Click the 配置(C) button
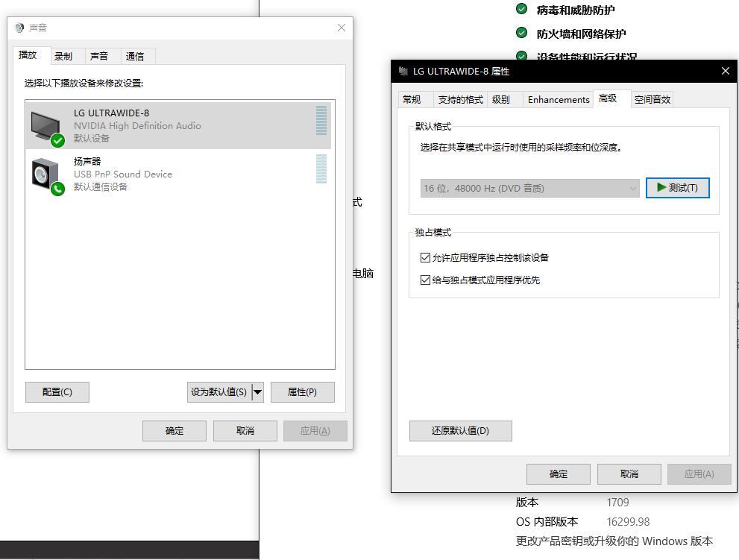This screenshot has height=560, width=739. 57,392
